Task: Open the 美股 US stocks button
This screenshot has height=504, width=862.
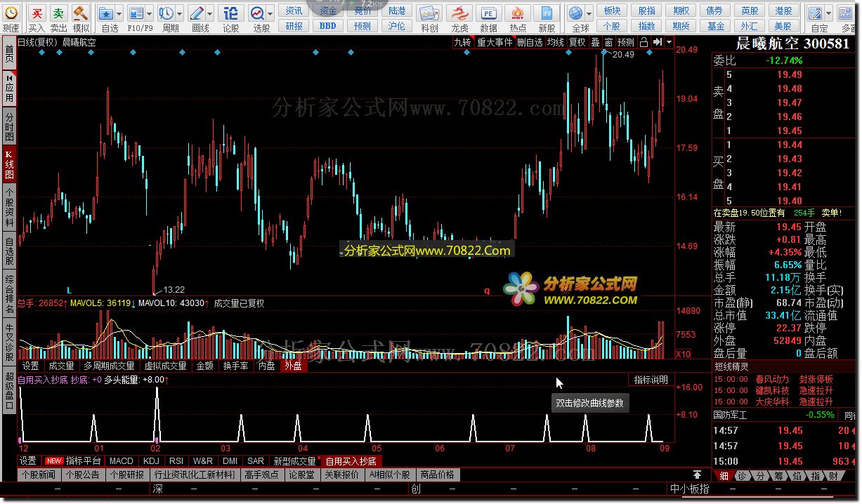Action: coord(783,26)
